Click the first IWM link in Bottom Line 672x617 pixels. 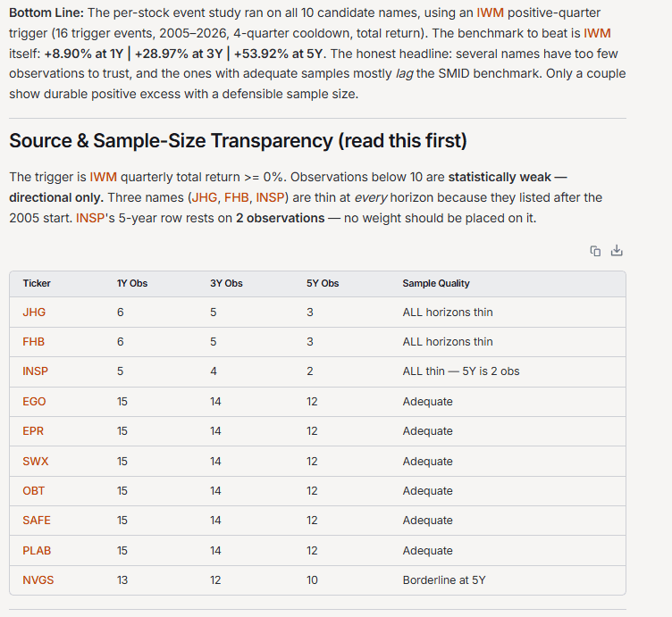click(491, 13)
